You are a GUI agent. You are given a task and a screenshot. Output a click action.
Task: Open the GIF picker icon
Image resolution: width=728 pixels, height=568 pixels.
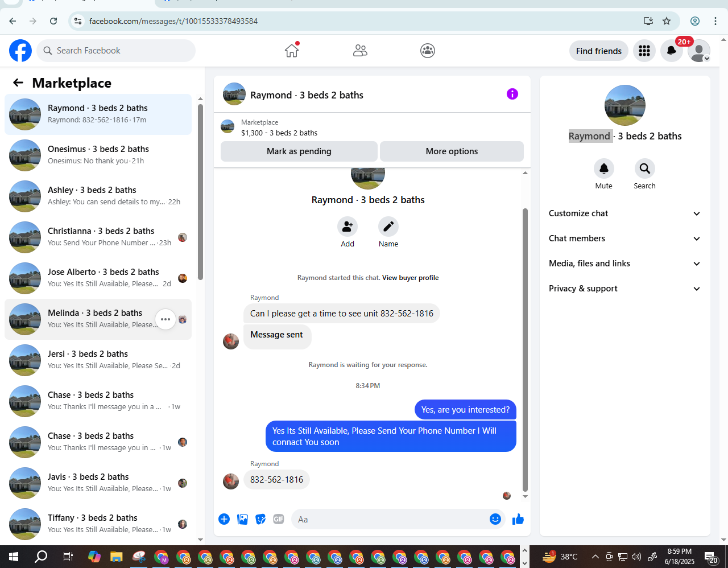point(279,519)
